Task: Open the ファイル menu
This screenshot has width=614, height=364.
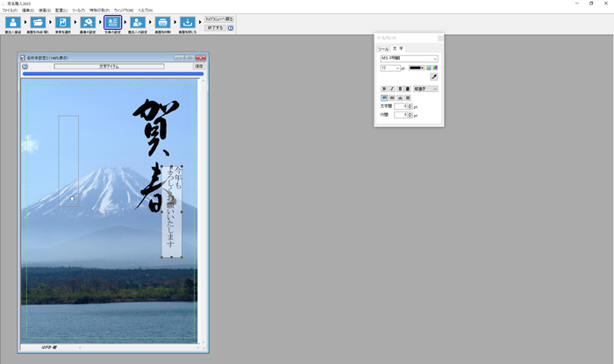Action: click(9, 11)
